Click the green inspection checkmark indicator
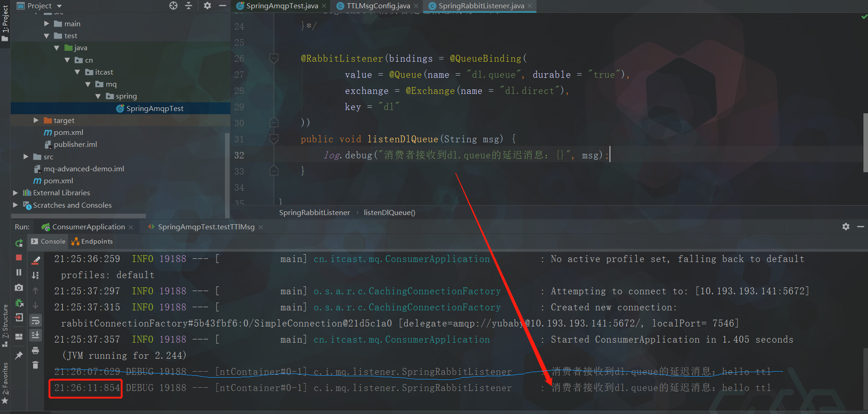This screenshot has height=414, width=868. pyautogui.click(x=864, y=17)
